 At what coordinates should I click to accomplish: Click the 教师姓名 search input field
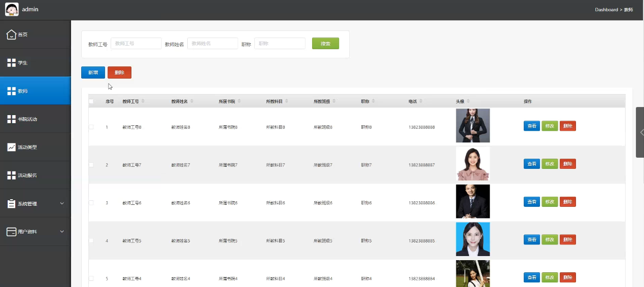tap(212, 44)
